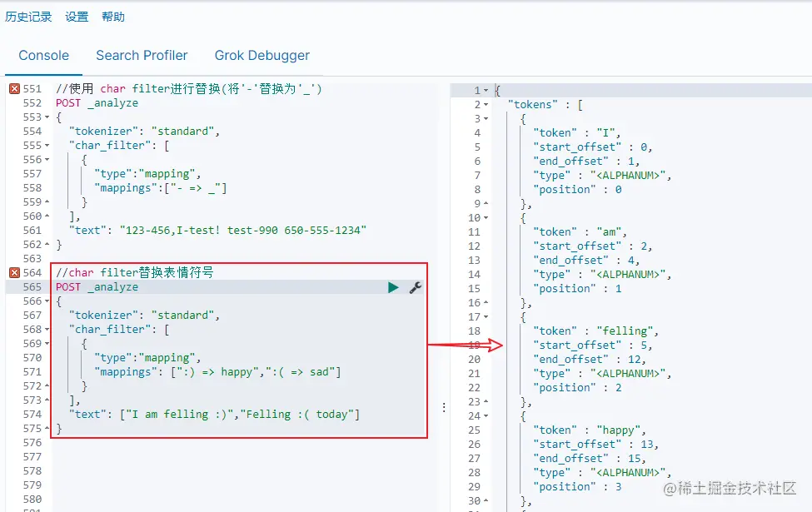Click "char_filter": [ on line 568
This screenshot has height=512, width=812.
click(119, 329)
